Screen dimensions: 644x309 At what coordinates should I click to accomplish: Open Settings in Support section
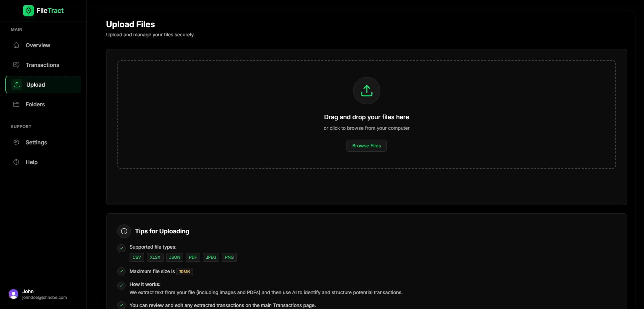point(43,142)
